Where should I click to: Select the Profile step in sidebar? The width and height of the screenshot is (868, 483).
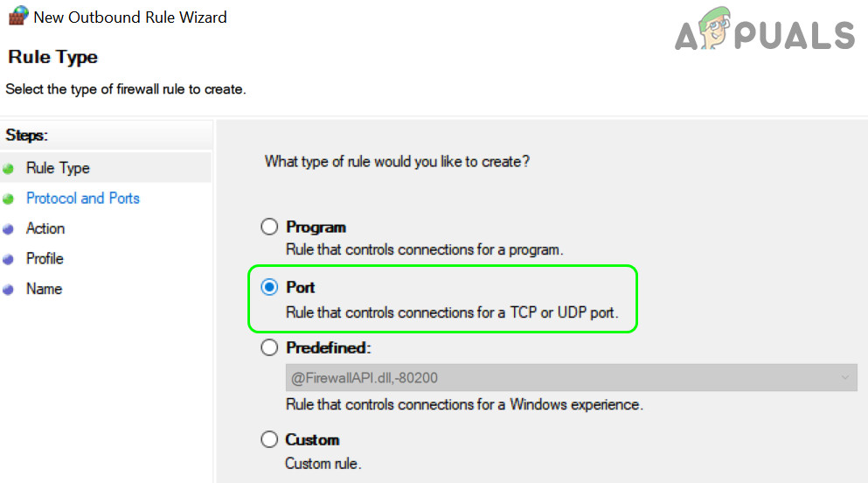coord(45,259)
